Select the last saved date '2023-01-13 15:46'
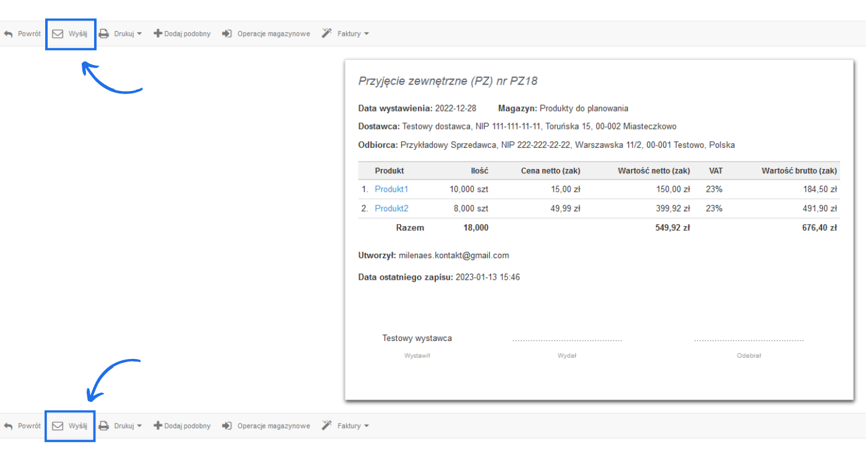Viewport: 868px width, 463px height. [488, 277]
